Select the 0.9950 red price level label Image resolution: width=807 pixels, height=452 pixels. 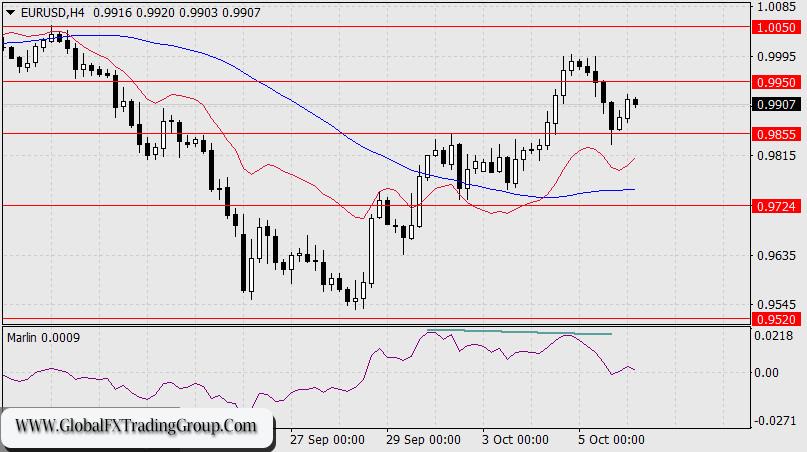click(x=777, y=82)
